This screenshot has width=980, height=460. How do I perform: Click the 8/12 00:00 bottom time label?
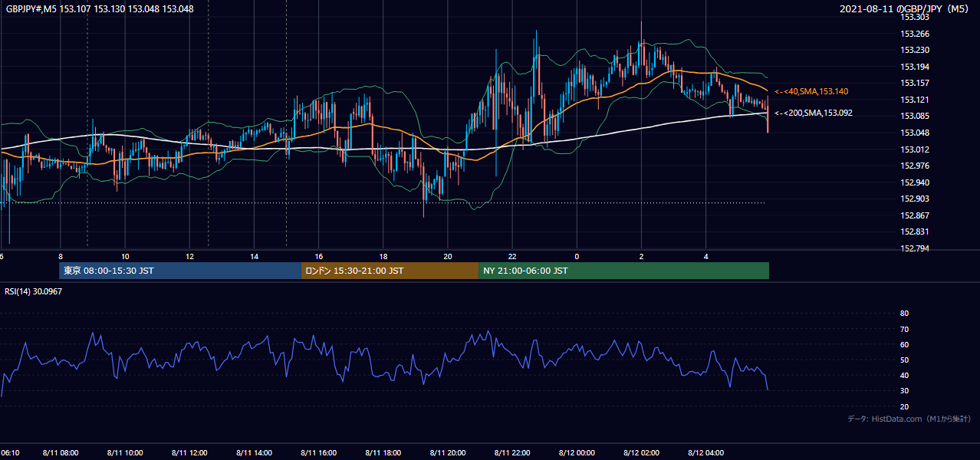(x=577, y=453)
